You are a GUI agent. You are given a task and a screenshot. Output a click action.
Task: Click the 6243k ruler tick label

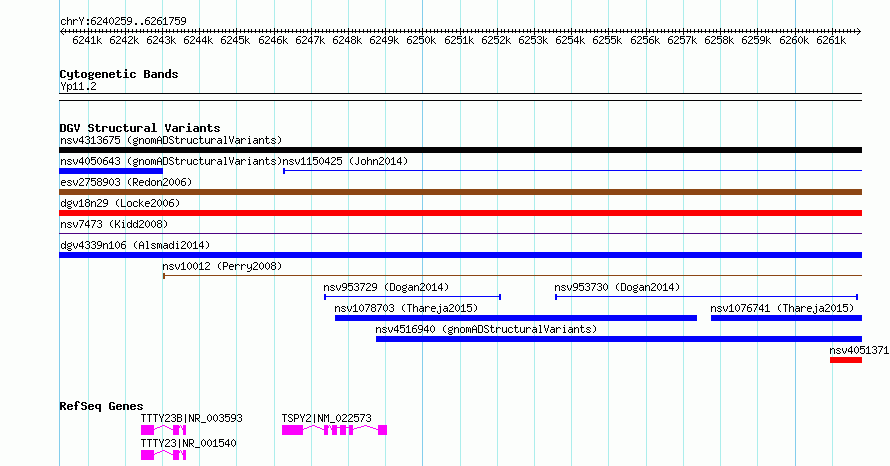pyautogui.click(x=161, y=40)
